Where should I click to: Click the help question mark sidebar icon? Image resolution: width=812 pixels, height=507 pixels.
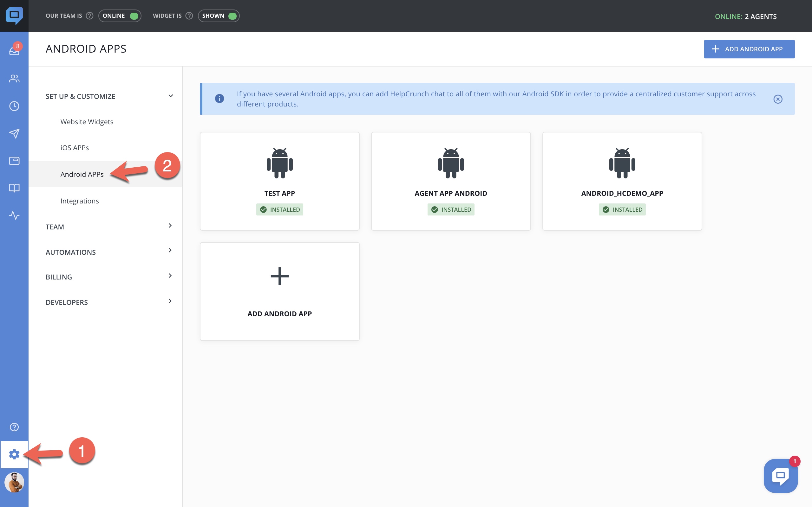(x=14, y=427)
